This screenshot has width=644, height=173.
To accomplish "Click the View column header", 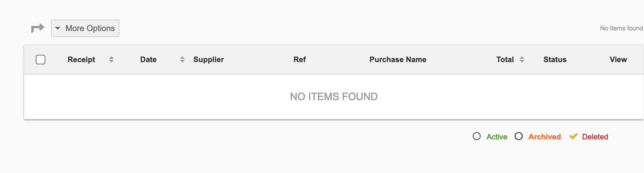I will [x=618, y=60].
